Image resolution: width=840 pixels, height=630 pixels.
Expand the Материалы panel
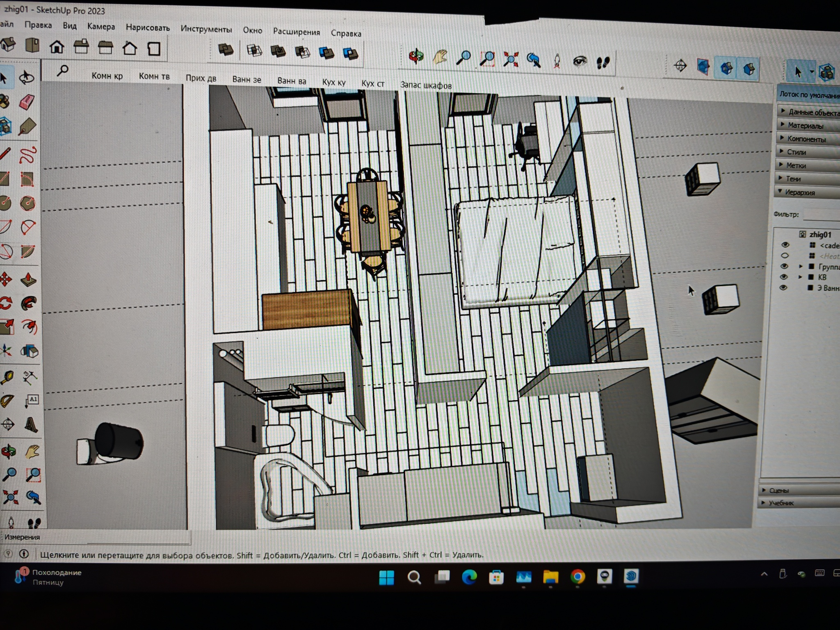(806, 126)
